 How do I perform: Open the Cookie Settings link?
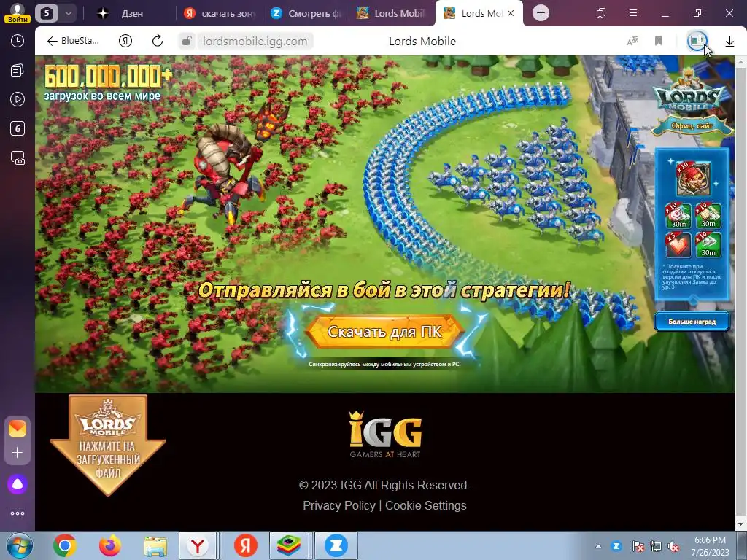click(425, 505)
